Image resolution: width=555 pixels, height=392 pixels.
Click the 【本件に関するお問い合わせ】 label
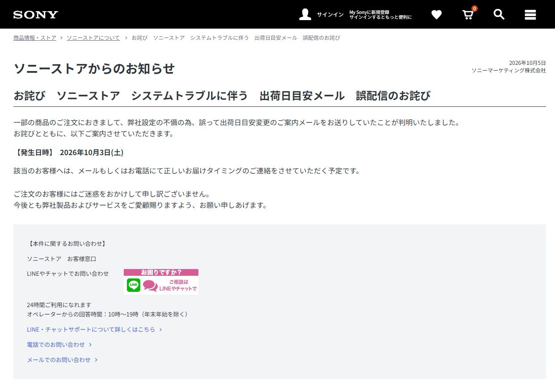67,244
